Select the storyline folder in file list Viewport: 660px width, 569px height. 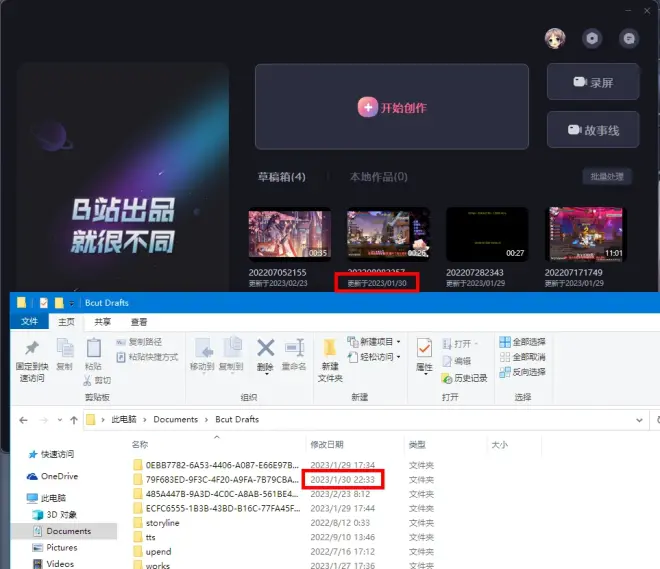pyautogui.click(x=165, y=522)
